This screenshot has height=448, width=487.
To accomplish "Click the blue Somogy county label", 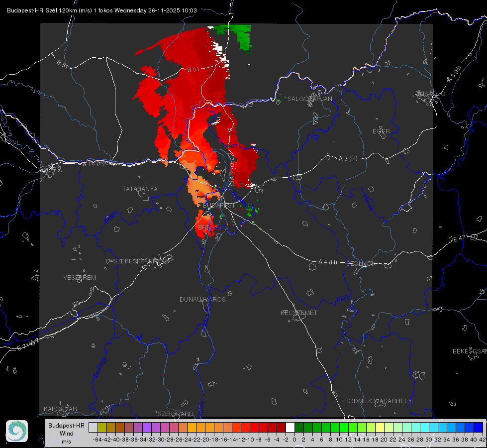I will click(x=99, y=367).
